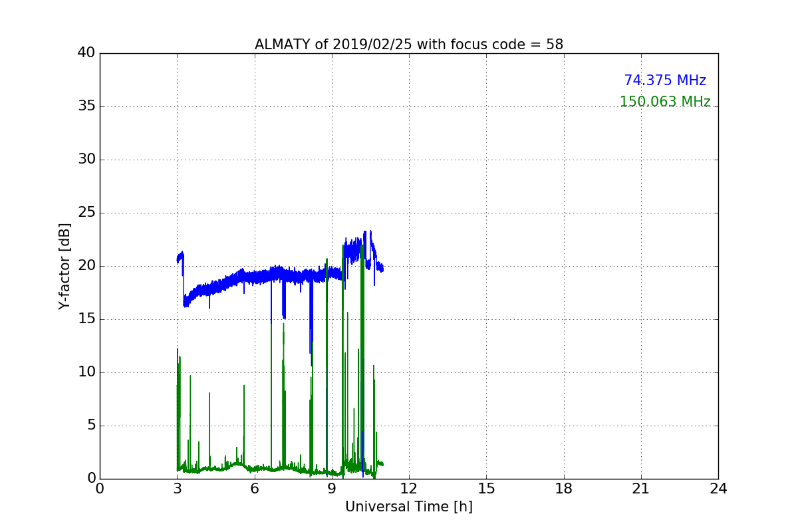Select the blue '74.375 MHz' legend label
The image size is (798, 532).
coord(665,80)
